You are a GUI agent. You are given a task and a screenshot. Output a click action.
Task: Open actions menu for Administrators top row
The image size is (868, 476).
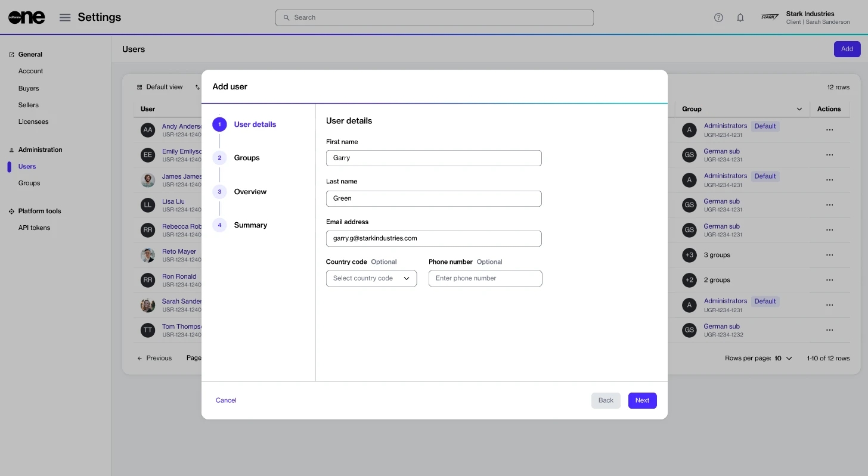pyautogui.click(x=829, y=130)
